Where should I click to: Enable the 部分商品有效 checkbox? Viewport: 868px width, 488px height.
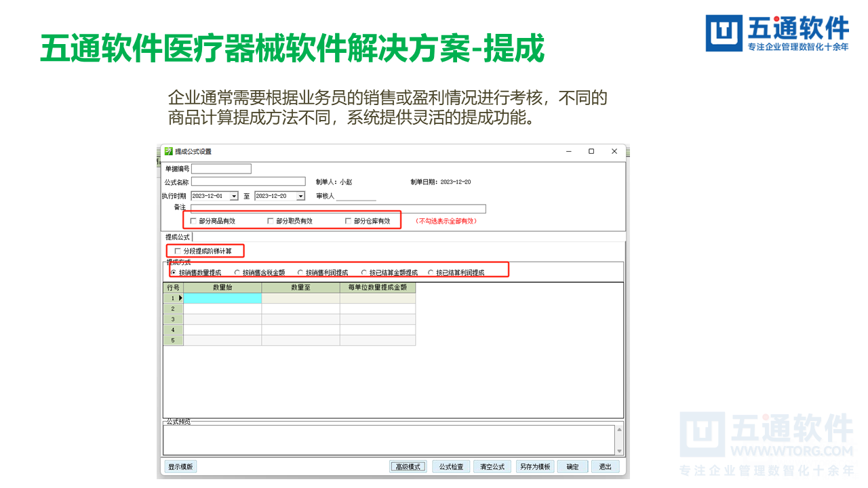pos(193,220)
